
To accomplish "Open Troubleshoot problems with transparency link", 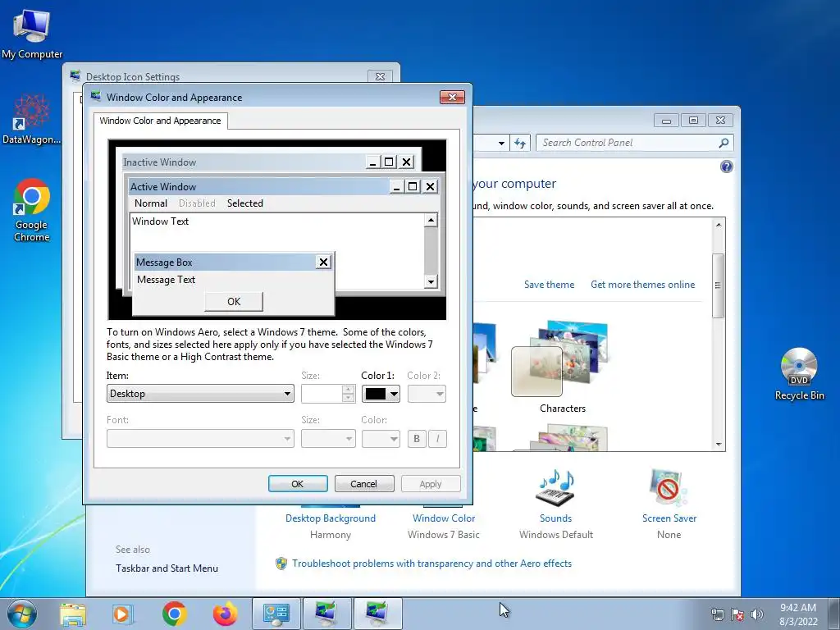I will (431, 564).
